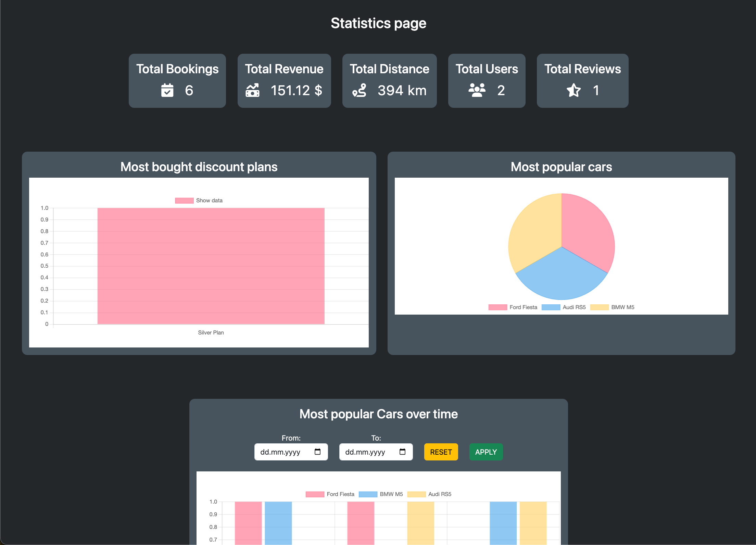This screenshot has height=545, width=756.
Task: Click the To: label
Action: pyautogui.click(x=376, y=438)
